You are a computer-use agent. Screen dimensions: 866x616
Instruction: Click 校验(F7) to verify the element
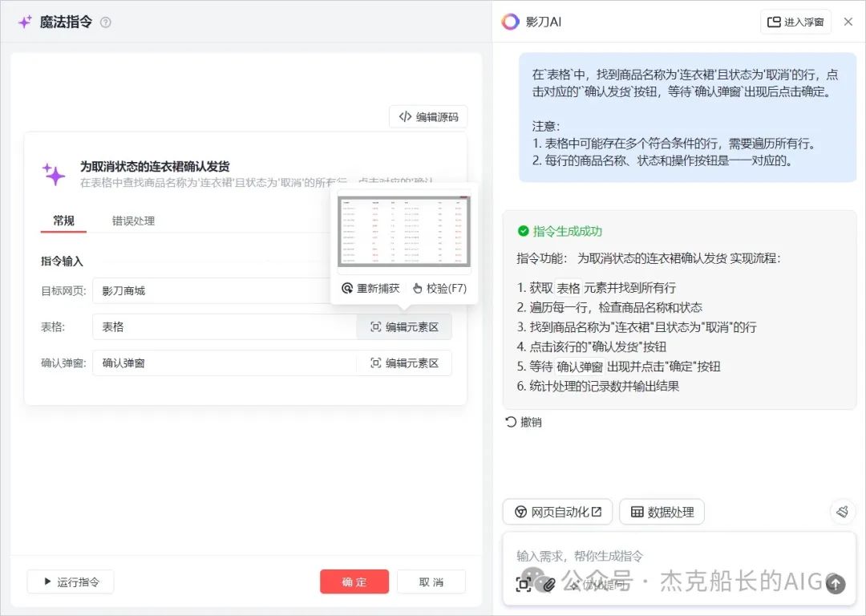pyautogui.click(x=439, y=289)
